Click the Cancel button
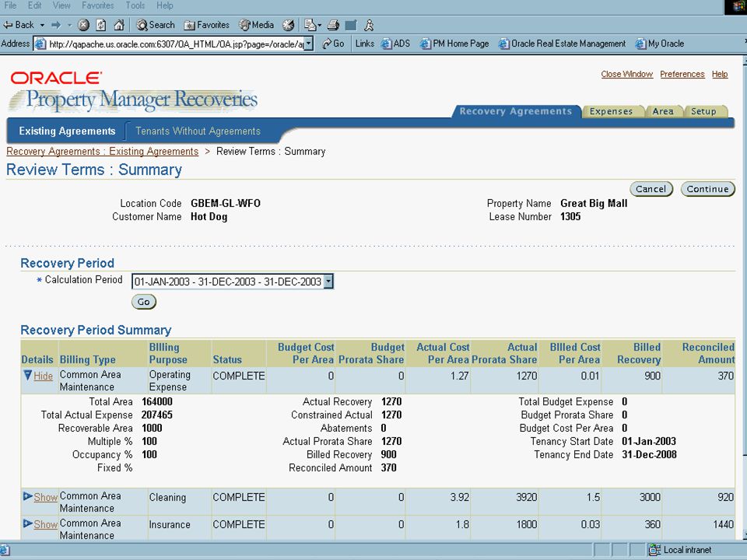Screen dimensions: 747x560 [651, 189]
